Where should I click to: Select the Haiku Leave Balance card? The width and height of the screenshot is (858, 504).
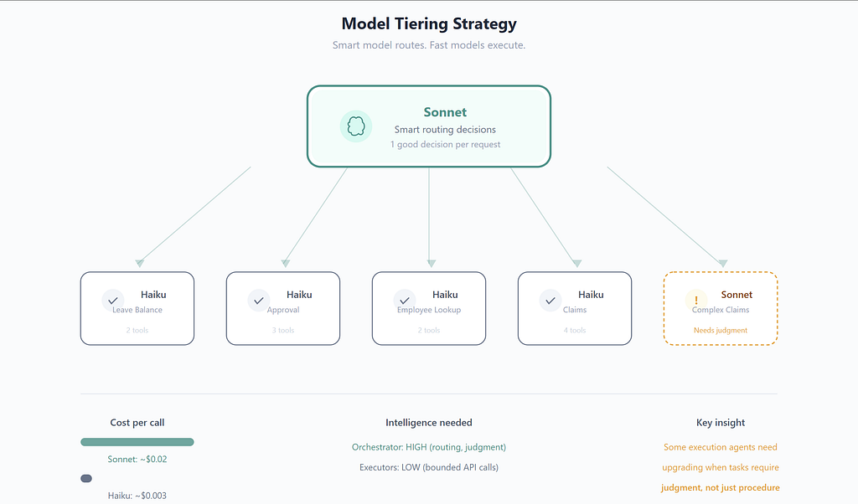click(x=137, y=308)
